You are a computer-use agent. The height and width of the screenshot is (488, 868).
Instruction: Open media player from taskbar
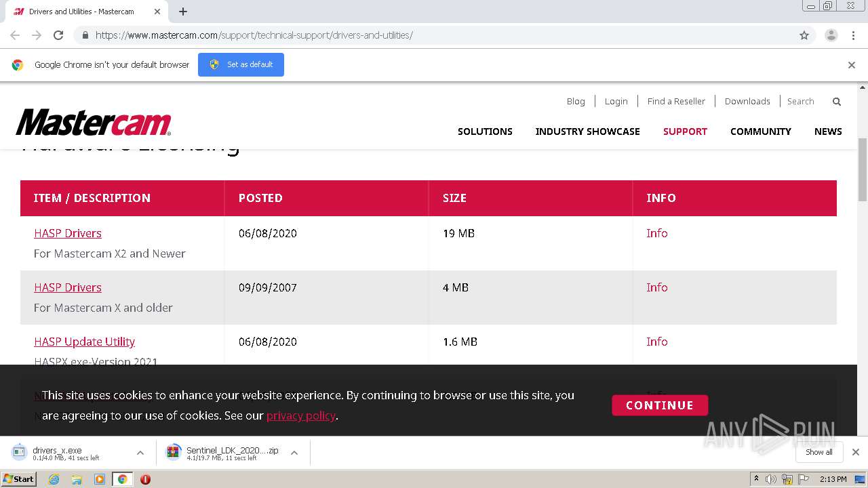click(x=100, y=479)
